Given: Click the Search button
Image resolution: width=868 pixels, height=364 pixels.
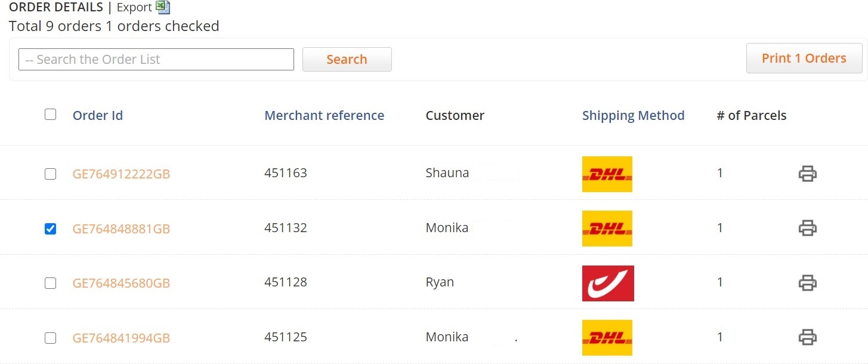Looking at the screenshot, I should click(x=347, y=59).
